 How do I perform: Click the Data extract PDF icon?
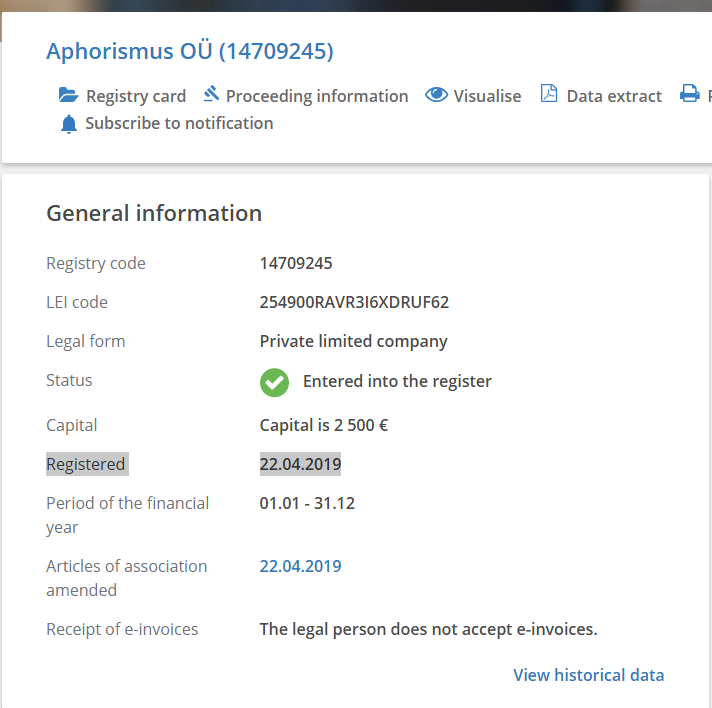[549, 95]
